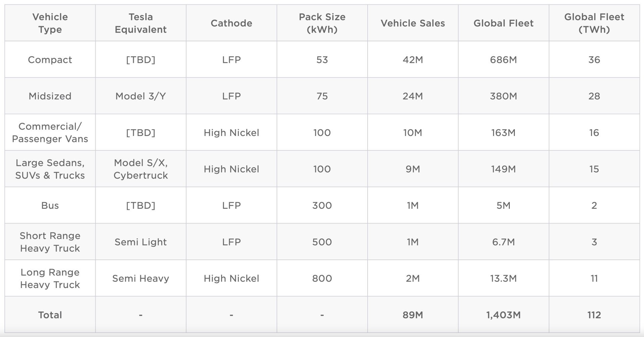Click the Global Fleet (TWh) header
The image size is (644, 337).
tap(594, 23)
